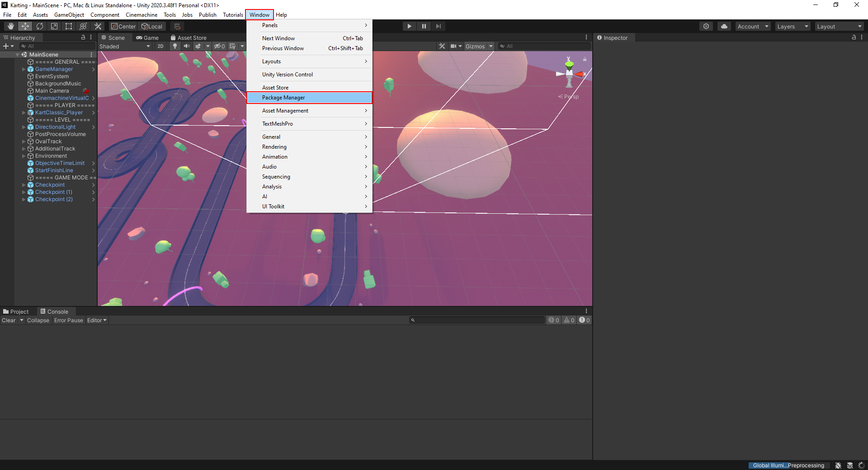Click the Step frame button
Screen dimensions: 868x470
click(x=439, y=26)
